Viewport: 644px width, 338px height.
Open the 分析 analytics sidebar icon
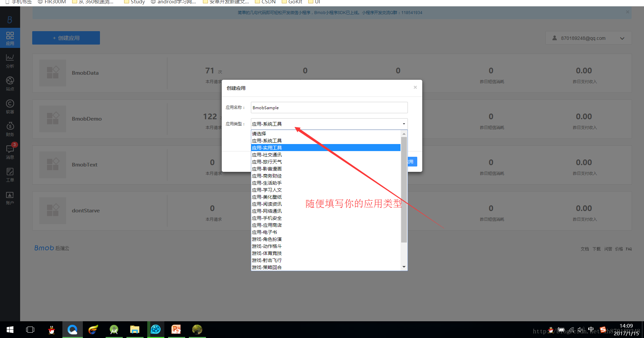tap(10, 61)
